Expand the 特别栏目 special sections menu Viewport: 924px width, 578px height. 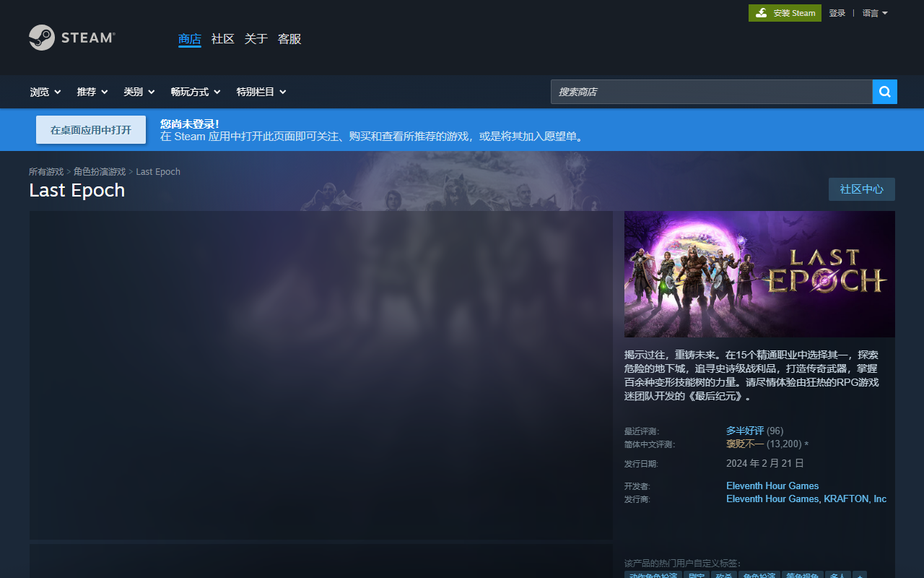pos(261,92)
